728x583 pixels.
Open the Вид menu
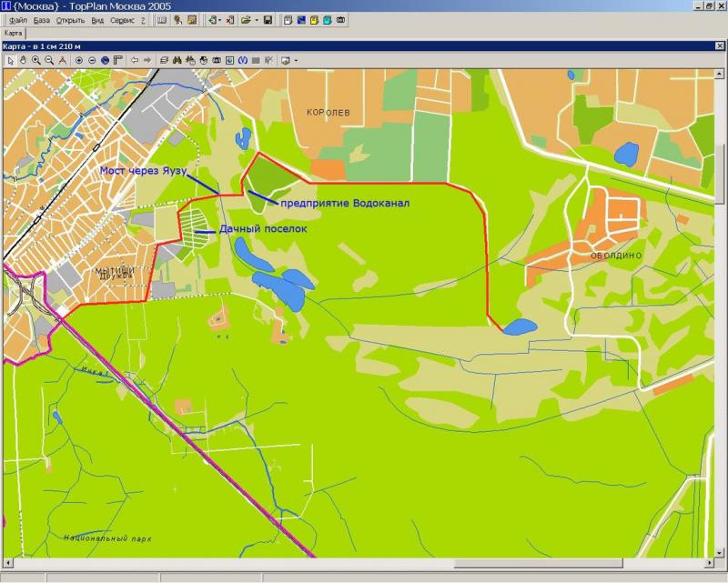point(97,20)
